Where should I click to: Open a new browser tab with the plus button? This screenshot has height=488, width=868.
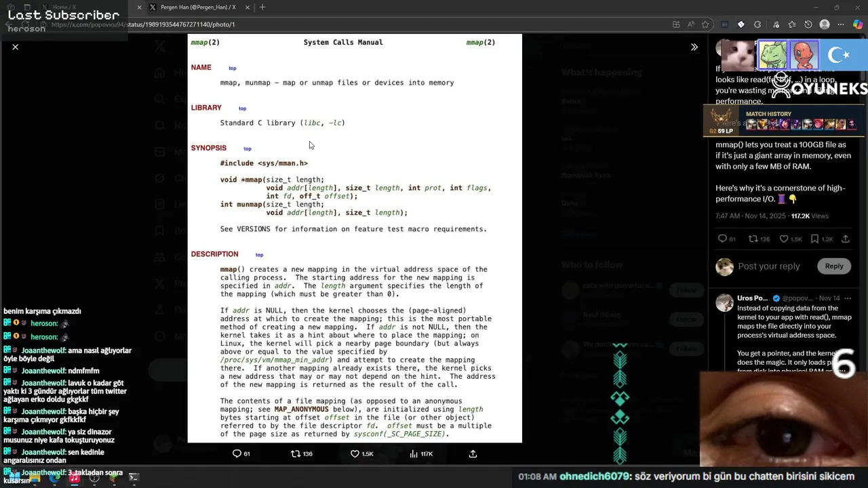click(262, 7)
